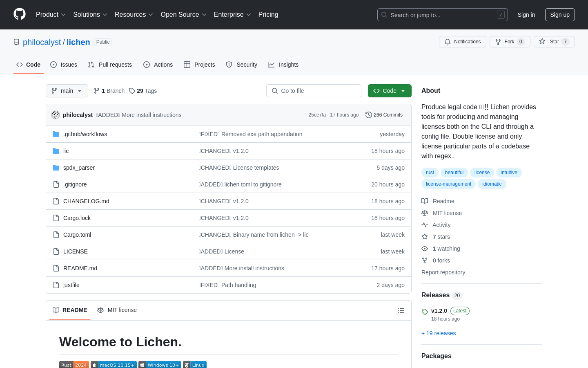Open the README outline list icon
This screenshot has height=368, width=588.
pyautogui.click(x=401, y=310)
